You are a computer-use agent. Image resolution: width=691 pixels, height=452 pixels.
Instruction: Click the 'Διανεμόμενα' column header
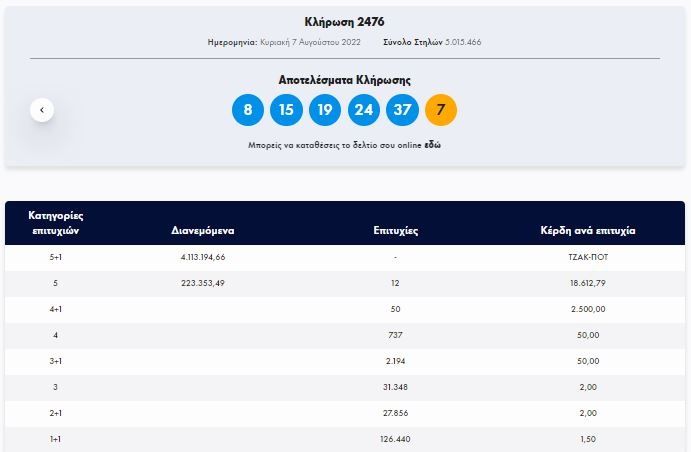tap(203, 230)
